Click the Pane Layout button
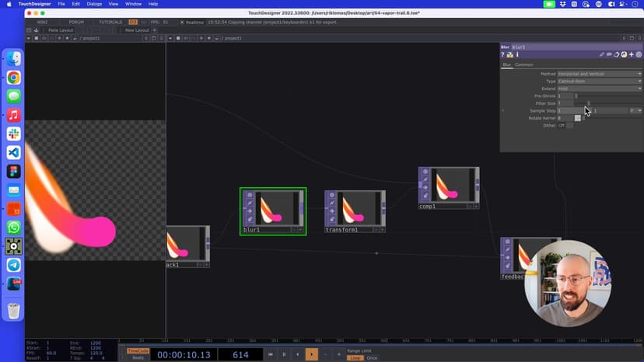 (61, 30)
